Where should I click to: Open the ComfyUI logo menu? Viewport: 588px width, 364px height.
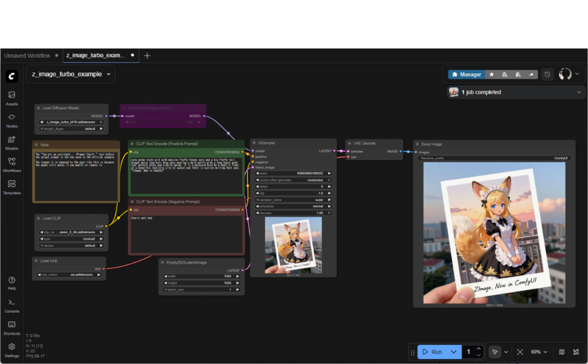pos(12,76)
